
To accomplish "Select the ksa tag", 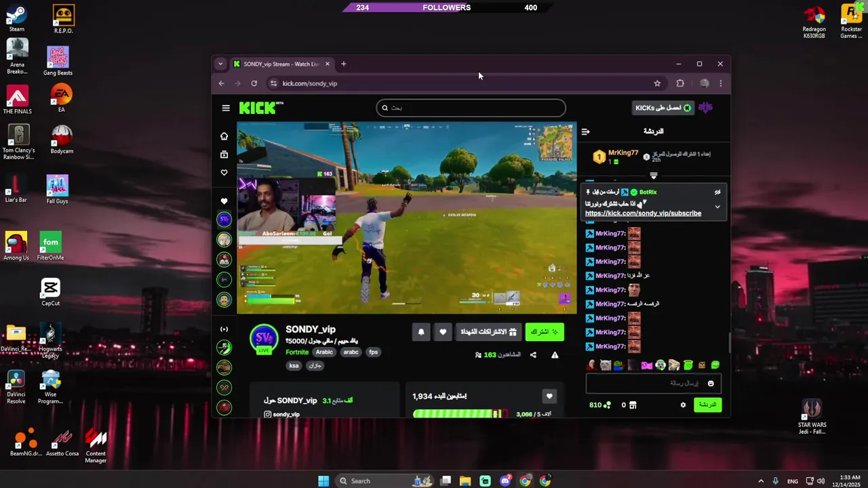I will [294, 365].
